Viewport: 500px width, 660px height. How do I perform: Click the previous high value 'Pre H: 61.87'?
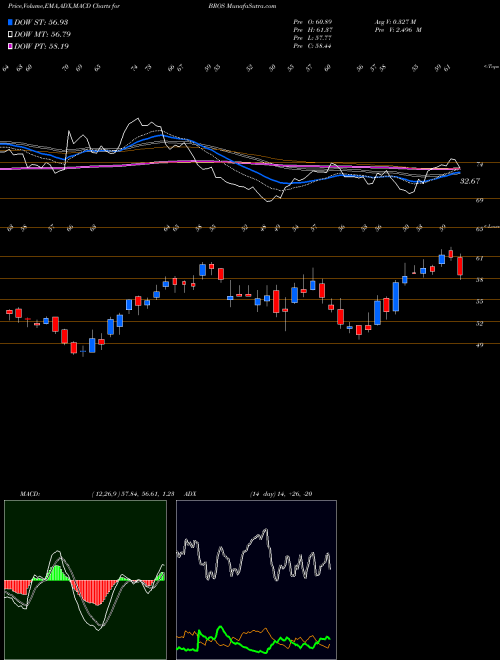click(x=313, y=30)
